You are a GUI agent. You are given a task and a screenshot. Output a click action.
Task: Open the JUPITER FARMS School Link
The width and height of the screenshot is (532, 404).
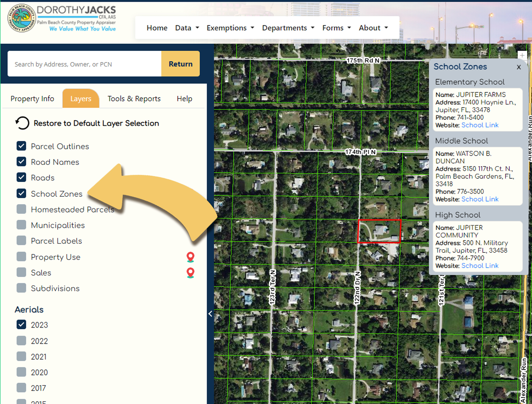click(x=480, y=125)
